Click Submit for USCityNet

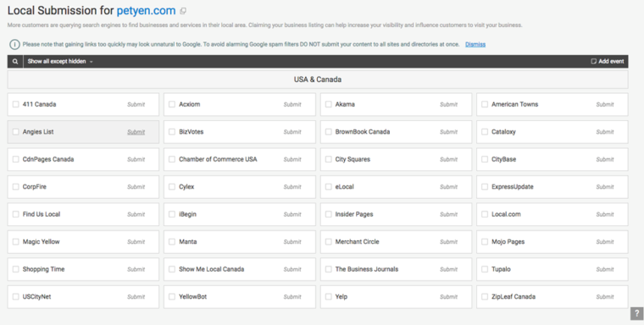136,297
